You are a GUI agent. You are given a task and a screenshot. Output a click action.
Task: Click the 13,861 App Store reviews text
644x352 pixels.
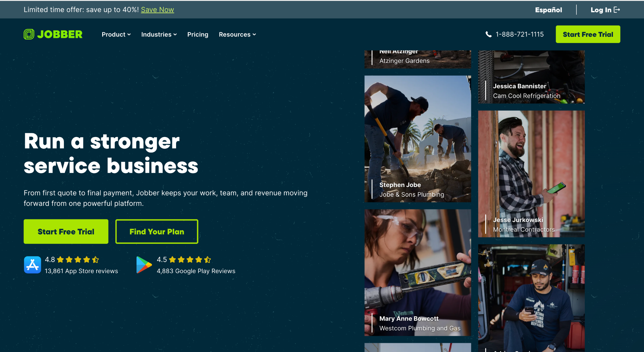tap(81, 271)
